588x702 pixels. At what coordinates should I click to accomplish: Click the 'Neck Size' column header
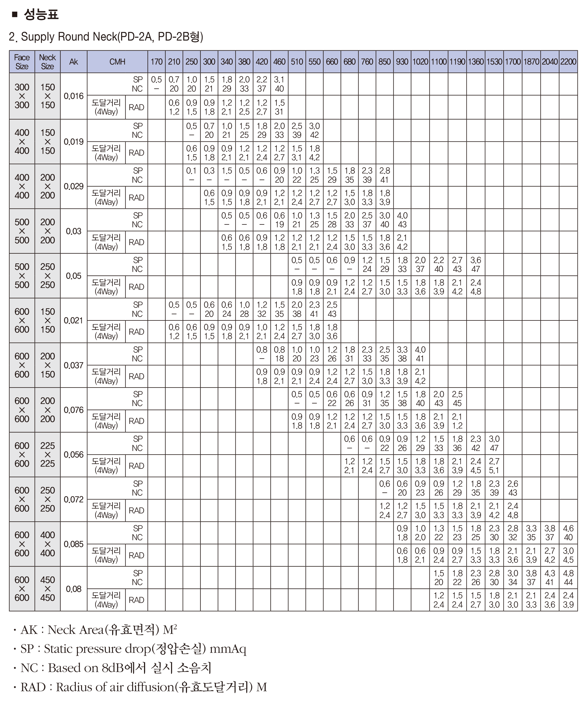pyautogui.click(x=48, y=62)
